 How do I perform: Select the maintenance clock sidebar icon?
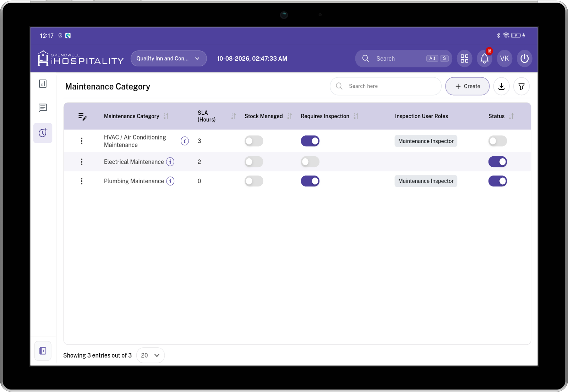pyautogui.click(x=43, y=133)
